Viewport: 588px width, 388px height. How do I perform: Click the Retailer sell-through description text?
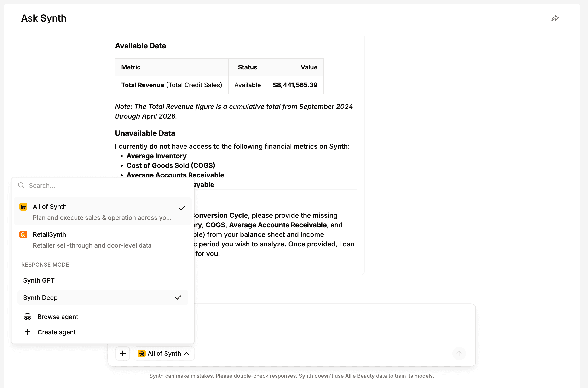92,245
